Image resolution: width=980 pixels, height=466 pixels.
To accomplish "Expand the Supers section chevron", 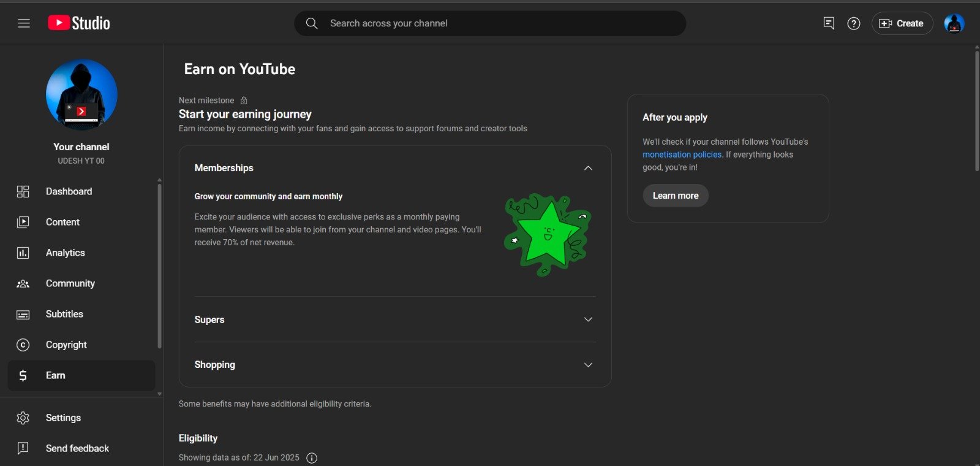I will tap(588, 319).
